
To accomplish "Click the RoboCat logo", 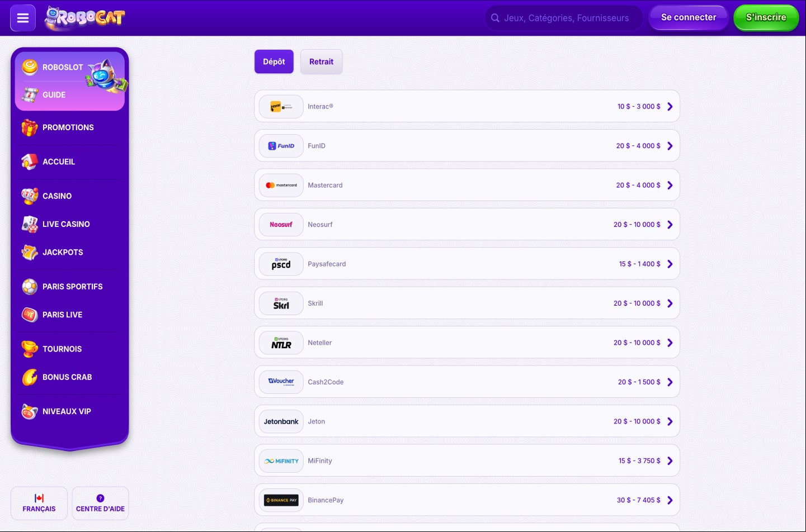I will click(85, 18).
